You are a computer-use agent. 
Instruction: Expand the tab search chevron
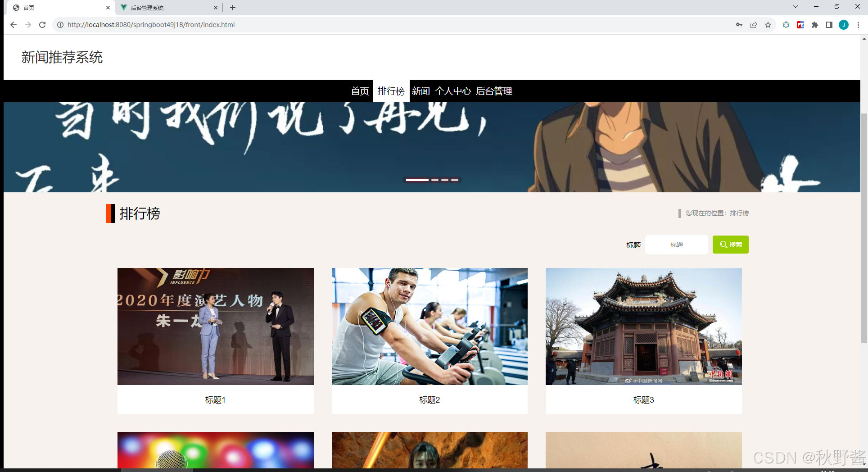coord(796,6)
